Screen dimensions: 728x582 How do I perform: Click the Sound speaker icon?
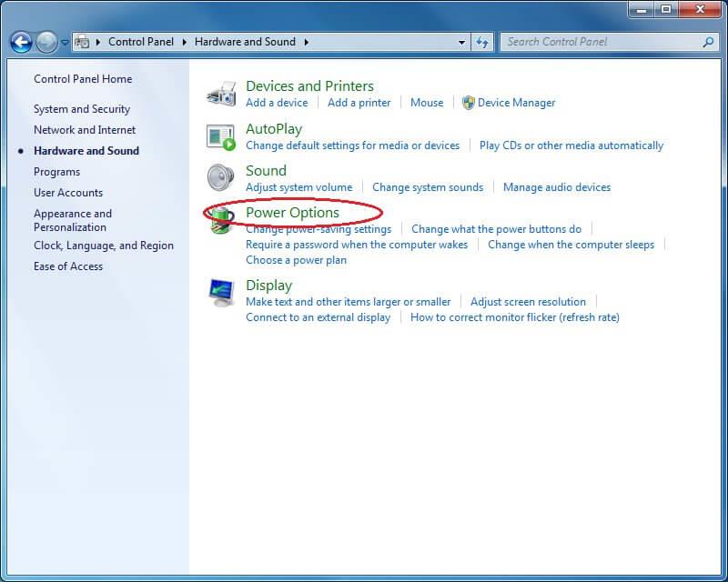[x=221, y=177]
